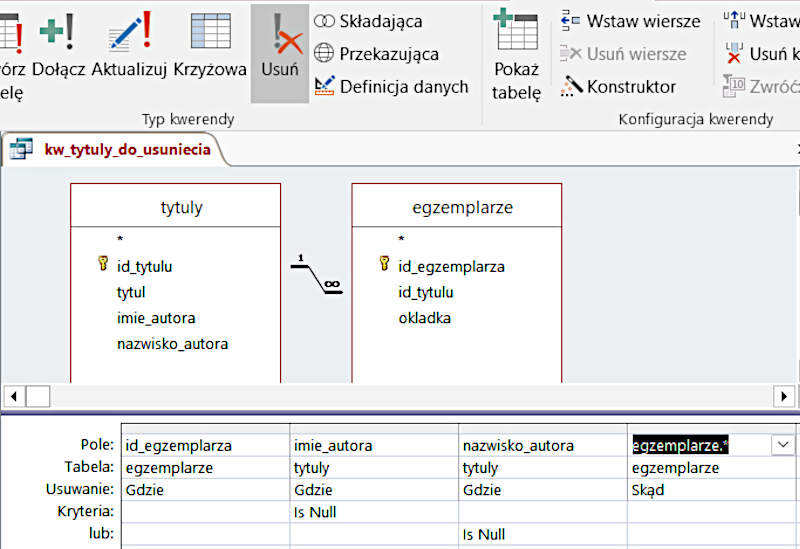Select id_tytulu field in egzemplarze table
Screen dimensions: 800x549
(x=426, y=292)
